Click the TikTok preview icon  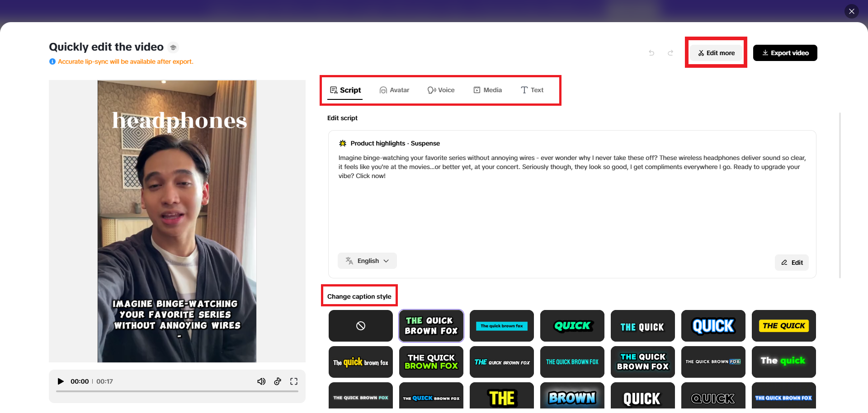[278, 381]
